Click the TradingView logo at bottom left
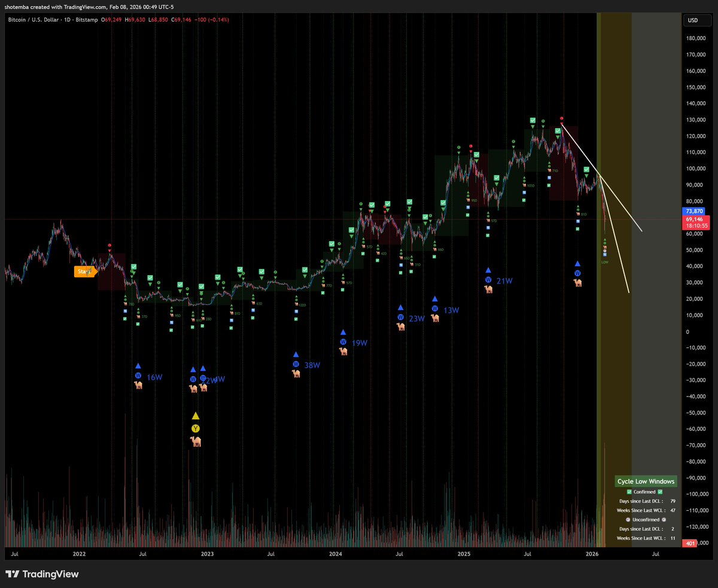Viewport: 718px width, 588px height. [42, 574]
